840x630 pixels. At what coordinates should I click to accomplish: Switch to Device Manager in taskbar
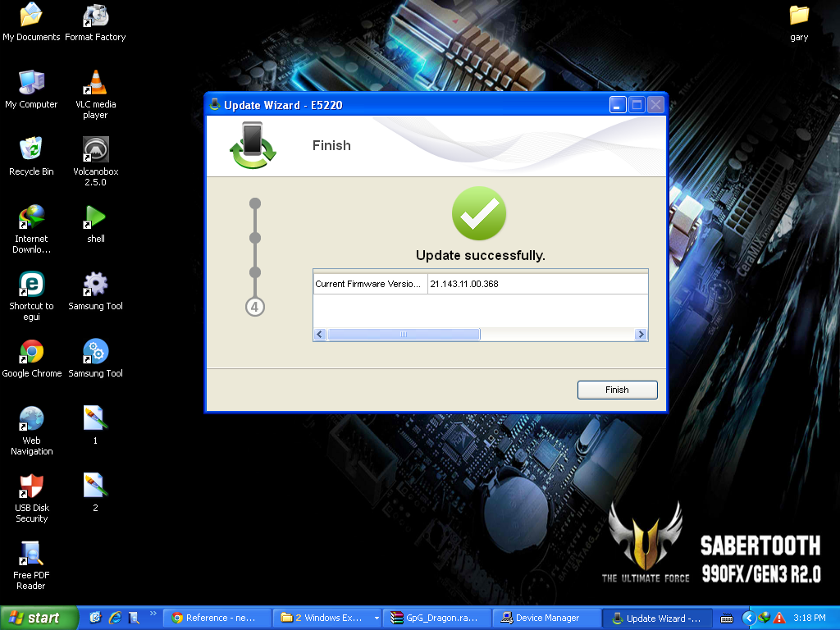pos(546,618)
